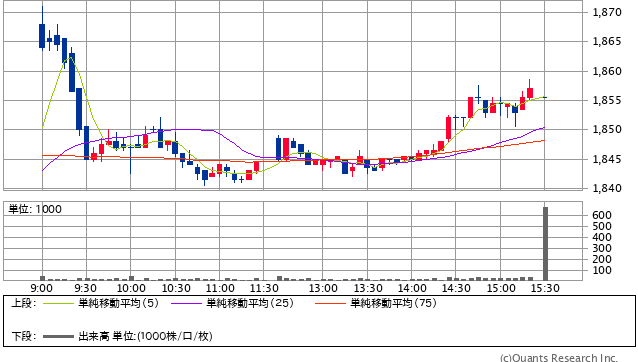Click the 1,855 price axis label

click(x=607, y=100)
